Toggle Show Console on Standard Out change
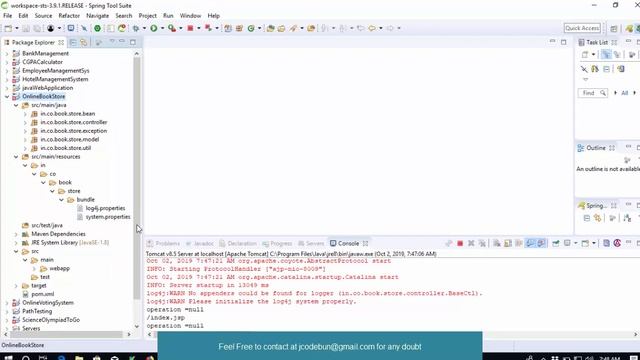This screenshot has width=640, height=360. pyautogui.click(x=530, y=243)
